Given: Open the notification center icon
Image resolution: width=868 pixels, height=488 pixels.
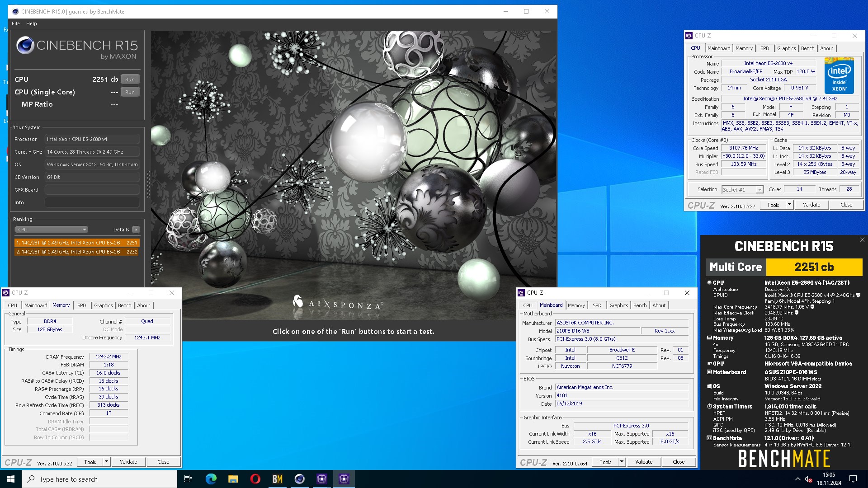Looking at the screenshot, I should [x=853, y=479].
